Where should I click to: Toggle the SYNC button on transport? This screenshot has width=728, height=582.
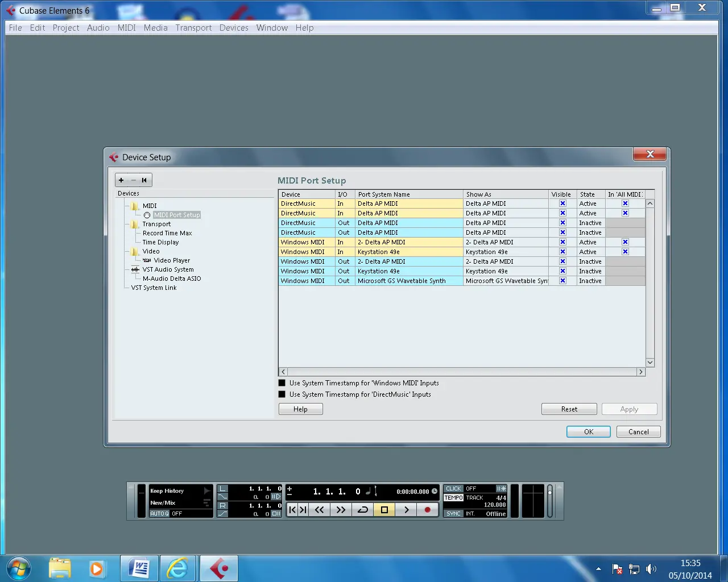pyautogui.click(x=453, y=514)
